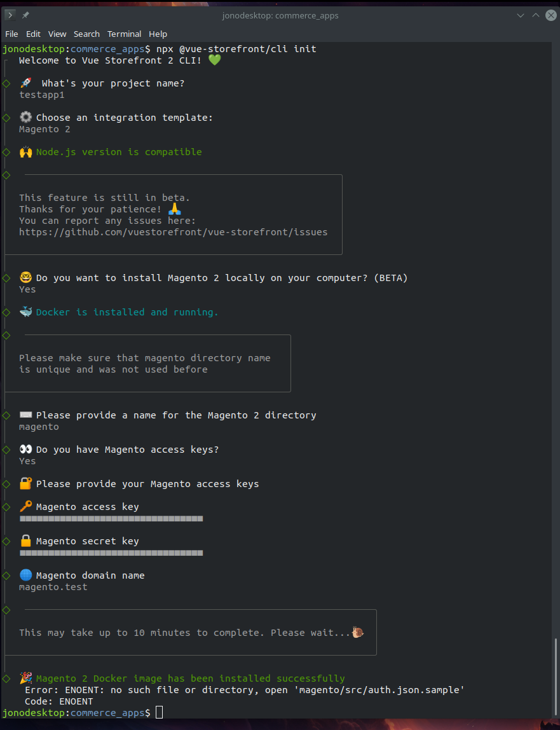Screen dimensions: 560x730
Task: Open the File menu
Action: (11, 34)
